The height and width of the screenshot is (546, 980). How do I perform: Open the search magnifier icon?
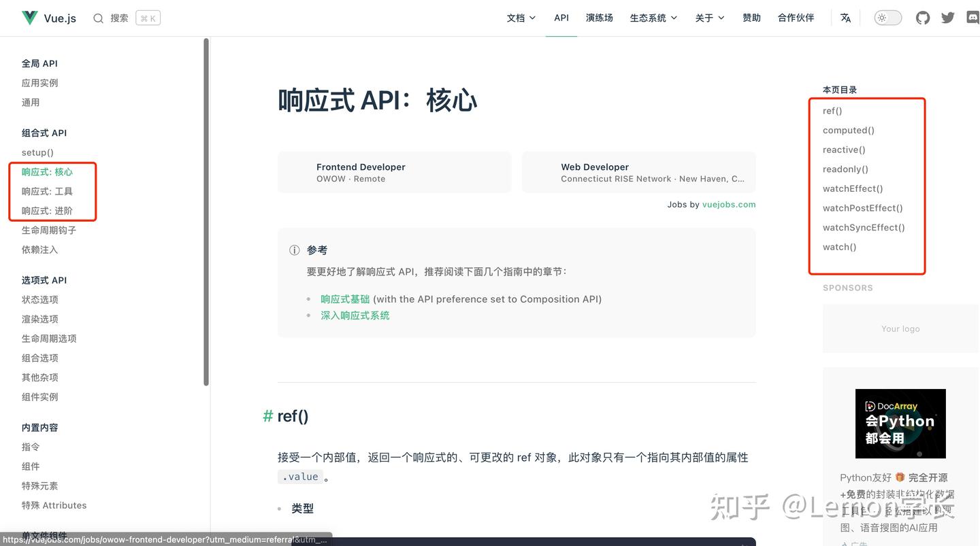[x=98, y=18]
